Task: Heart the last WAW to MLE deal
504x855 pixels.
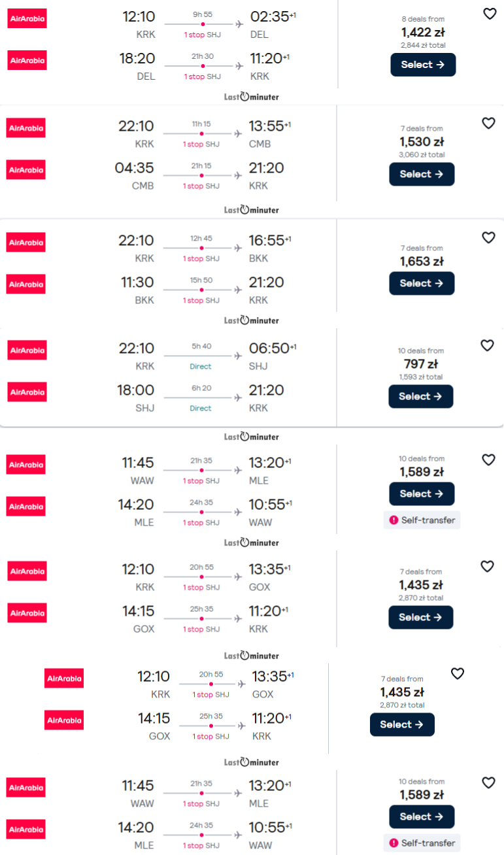Action: [x=488, y=782]
